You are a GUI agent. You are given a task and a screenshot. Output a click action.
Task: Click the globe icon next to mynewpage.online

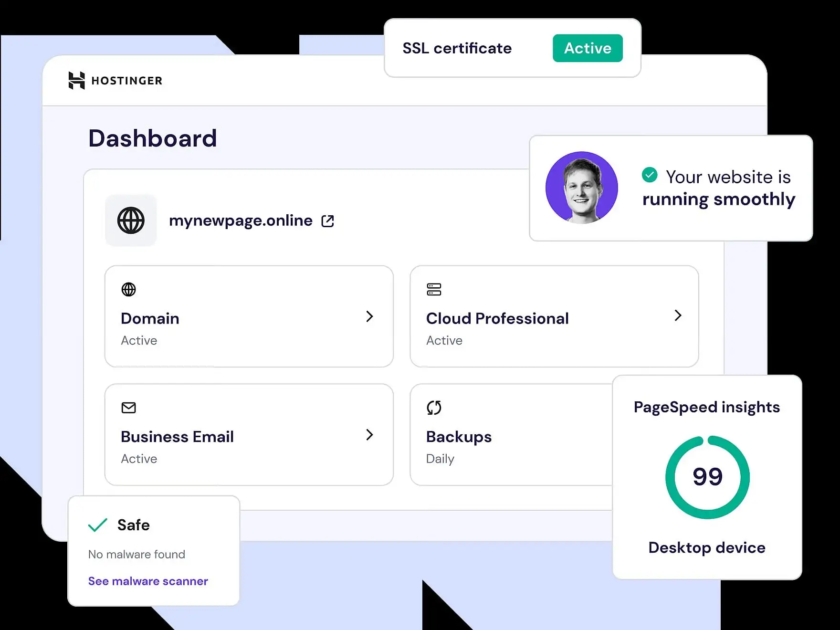point(130,220)
